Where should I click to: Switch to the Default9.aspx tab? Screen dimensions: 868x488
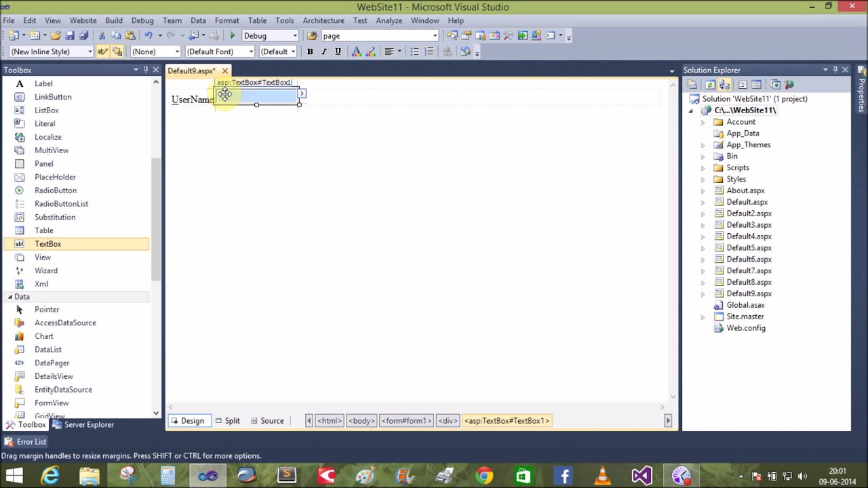[191, 70]
